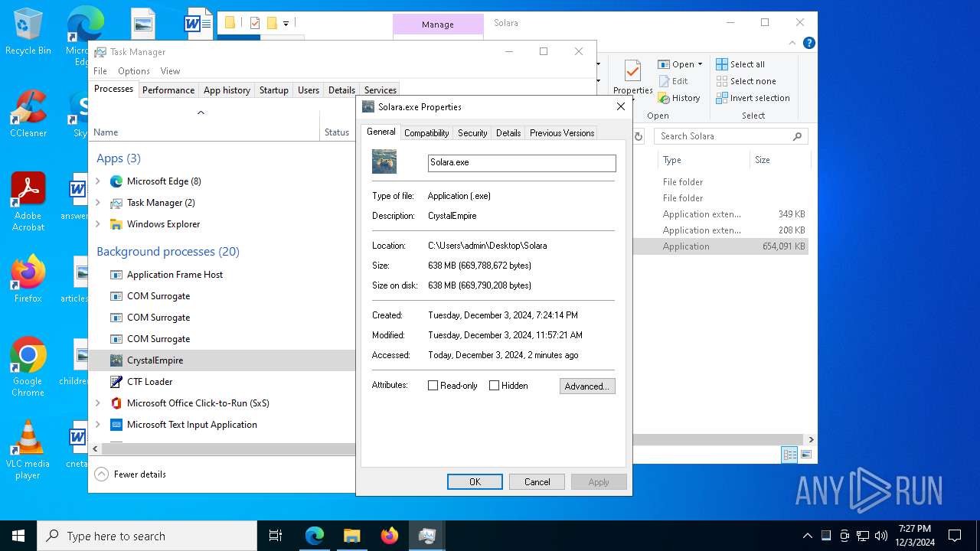Switch to the App history tab
The height and width of the screenshot is (551, 980).
(x=227, y=90)
